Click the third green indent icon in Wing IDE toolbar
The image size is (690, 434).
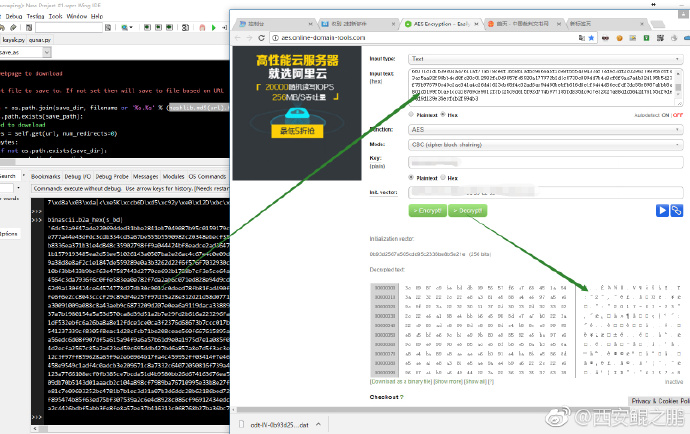[x=169, y=27]
